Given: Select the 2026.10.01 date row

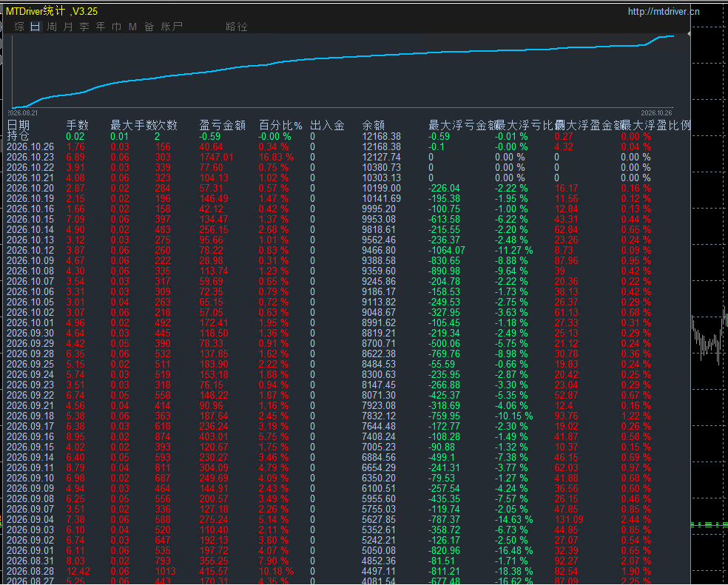Looking at the screenshot, I should tap(30, 323).
